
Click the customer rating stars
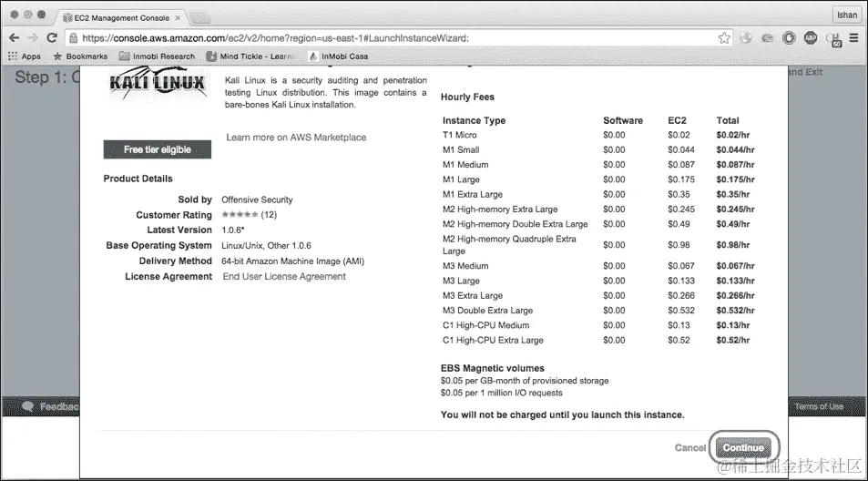coord(240,214)
